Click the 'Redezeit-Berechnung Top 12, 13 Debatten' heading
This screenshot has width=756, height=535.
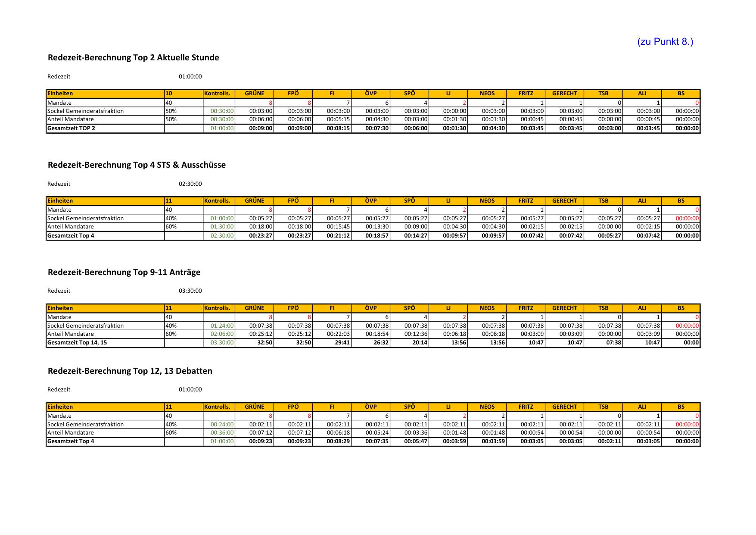point(130,371)
